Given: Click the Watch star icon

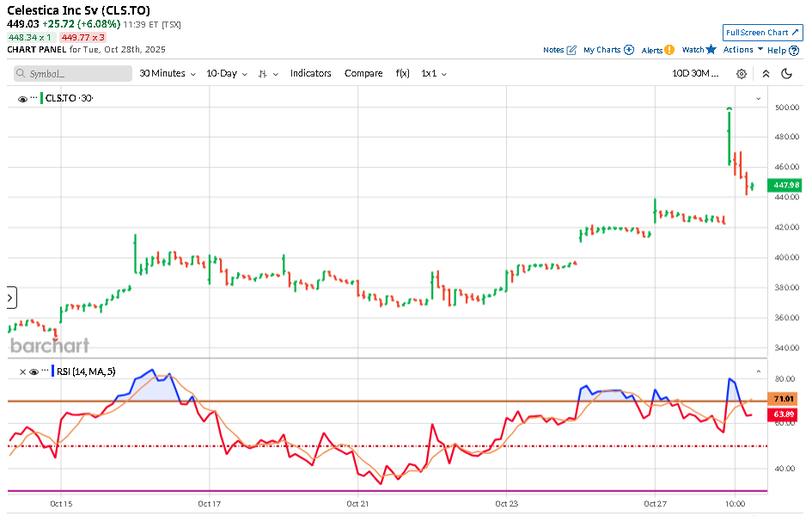Looking at the screenshot, I should (711, 50).
